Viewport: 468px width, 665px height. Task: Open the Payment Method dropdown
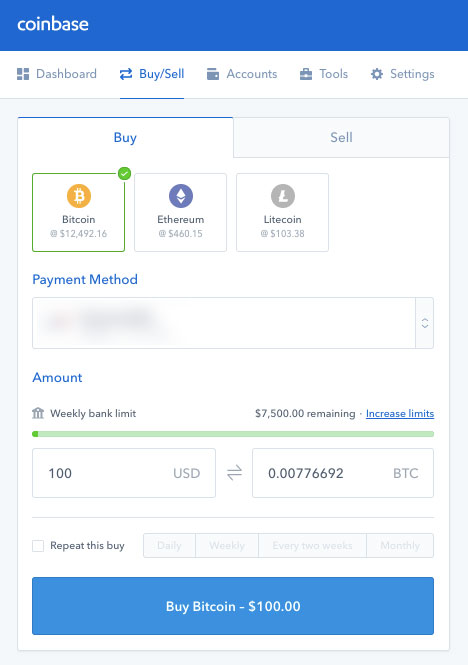pyautogui.click(x=233, y=323)
